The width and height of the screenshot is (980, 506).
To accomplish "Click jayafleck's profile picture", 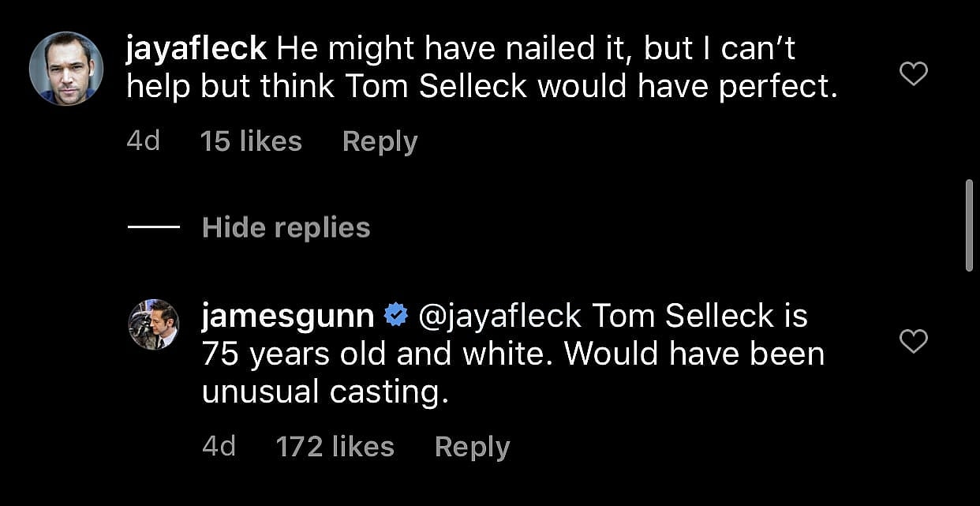I will [x=66, y=69].
